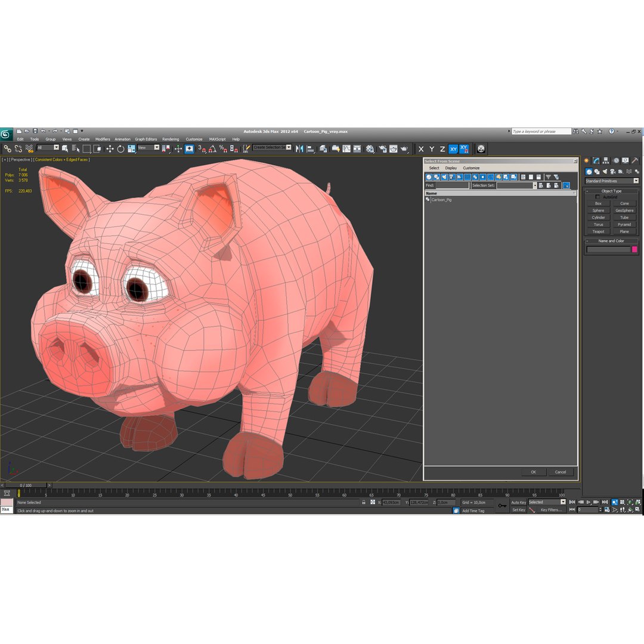Click the Display Lights filter icon in dialog
The image size is (644, 644).
(x=444, y=177)
